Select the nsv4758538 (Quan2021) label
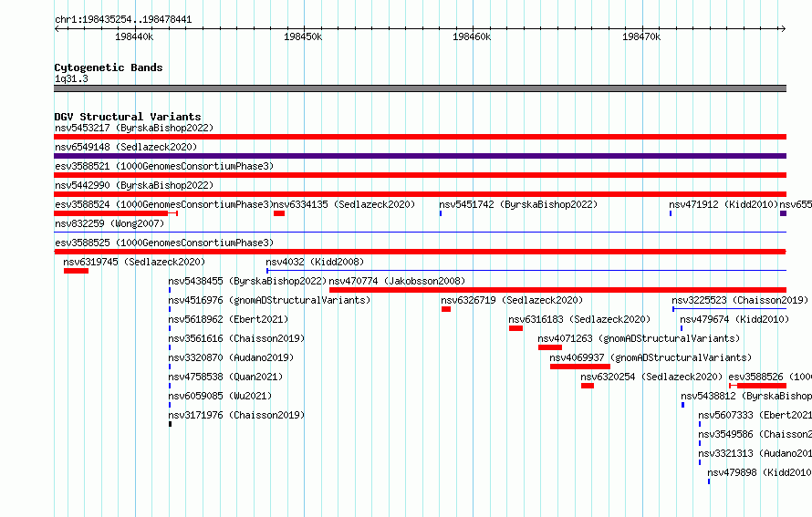Image resolution: width=812 pixels, height=517 pixels. (x=225, y=377)
